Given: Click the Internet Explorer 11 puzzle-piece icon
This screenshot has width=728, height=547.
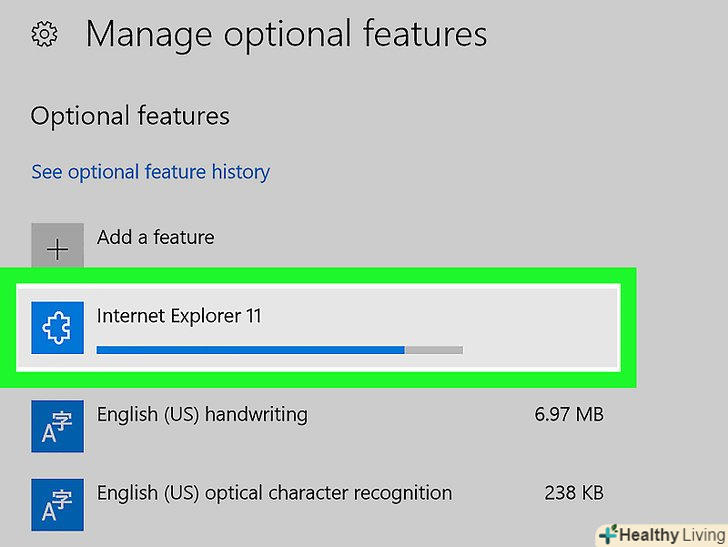Looking at the screenshot, I should click(57, 327).
